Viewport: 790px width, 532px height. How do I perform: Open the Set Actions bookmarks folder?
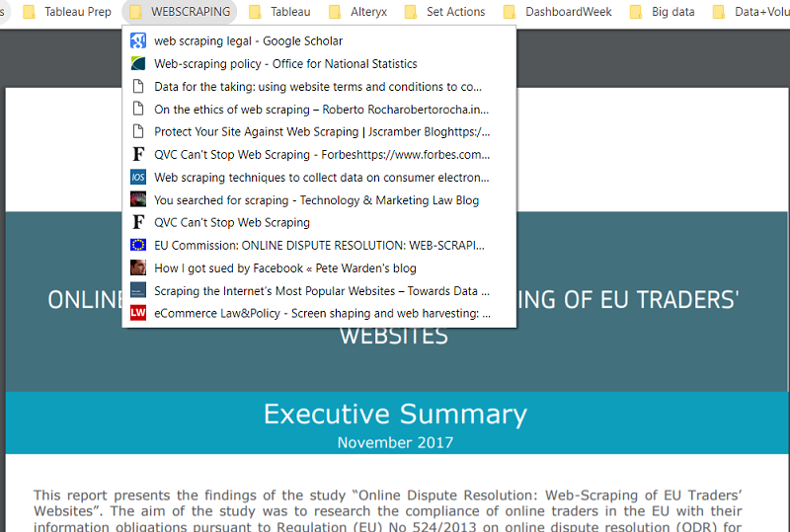coord(445,12)
